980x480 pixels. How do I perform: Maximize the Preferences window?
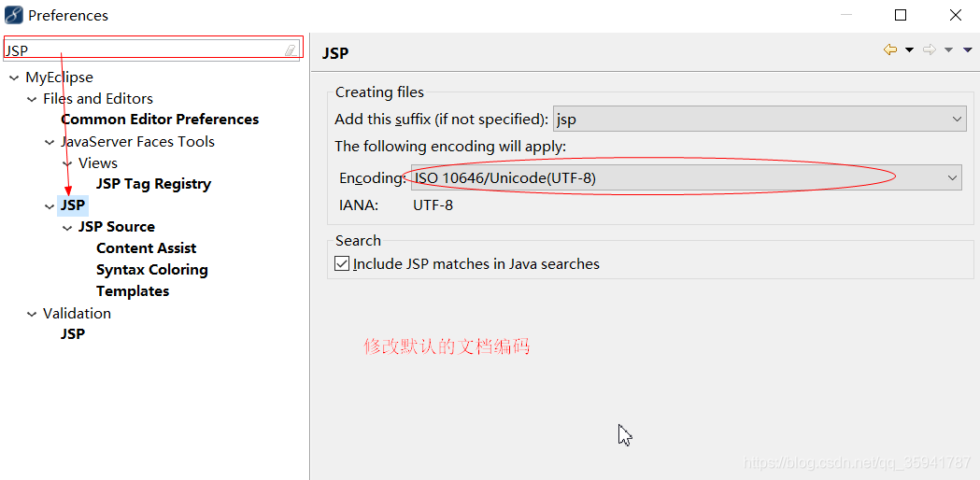(x=901, y=15)
